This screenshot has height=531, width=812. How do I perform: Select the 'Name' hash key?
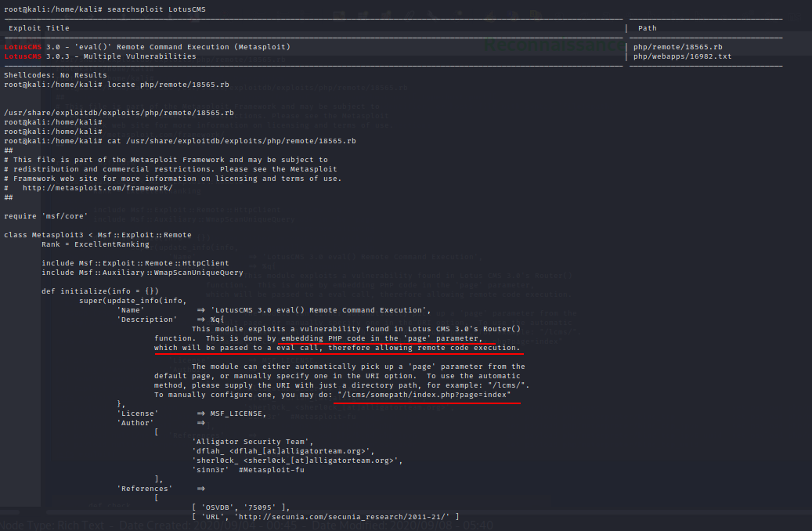click(x=131, y=310)
